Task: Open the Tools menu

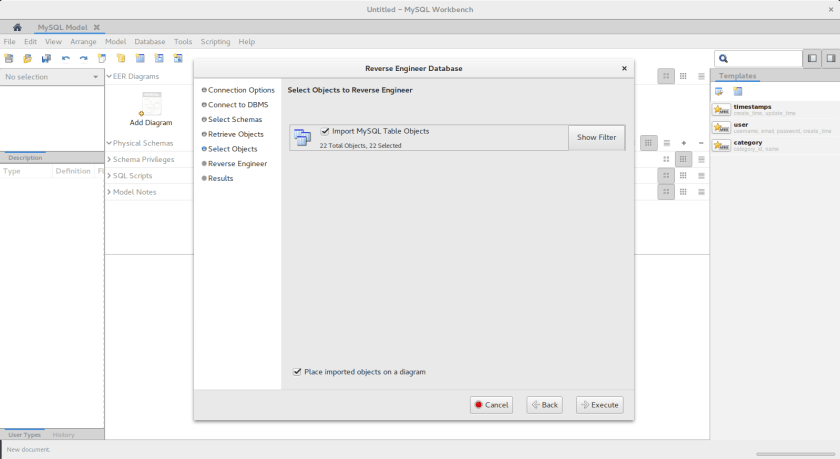Action: point(183,41)
